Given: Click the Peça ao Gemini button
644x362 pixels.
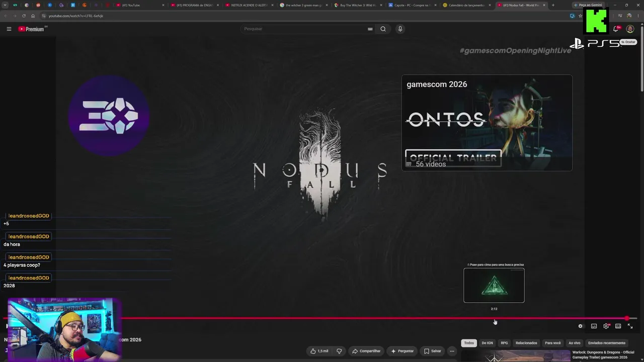Looking at the screenshot, I should coord(588,5).
